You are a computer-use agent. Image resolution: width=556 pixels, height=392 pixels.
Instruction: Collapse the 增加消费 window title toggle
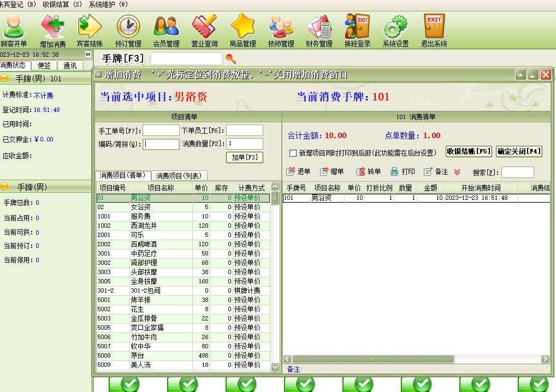pyautogui.click(x=98, y=75)
